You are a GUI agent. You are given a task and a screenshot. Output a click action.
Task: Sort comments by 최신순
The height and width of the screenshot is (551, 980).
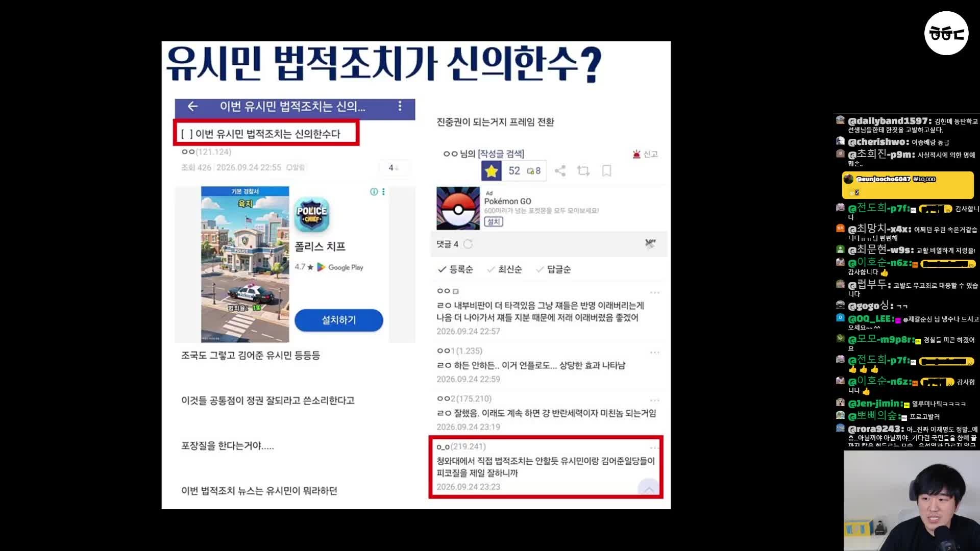504,269
